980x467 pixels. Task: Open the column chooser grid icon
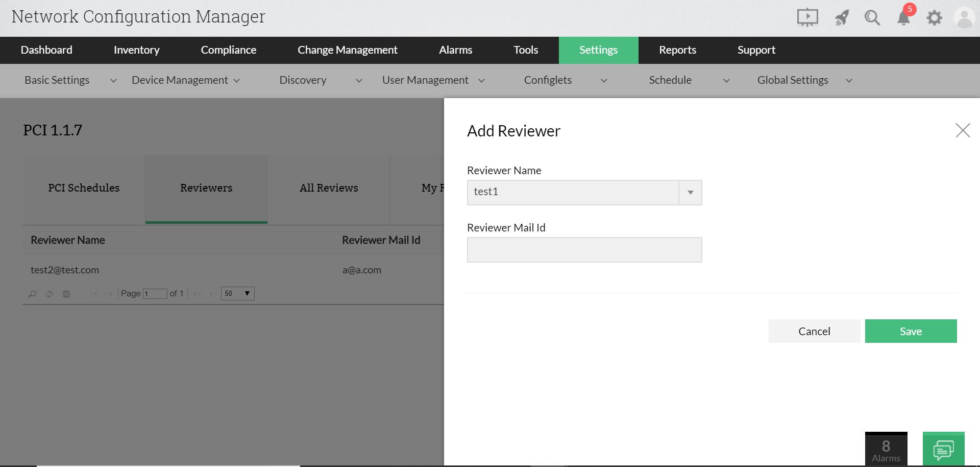[66, 294]
